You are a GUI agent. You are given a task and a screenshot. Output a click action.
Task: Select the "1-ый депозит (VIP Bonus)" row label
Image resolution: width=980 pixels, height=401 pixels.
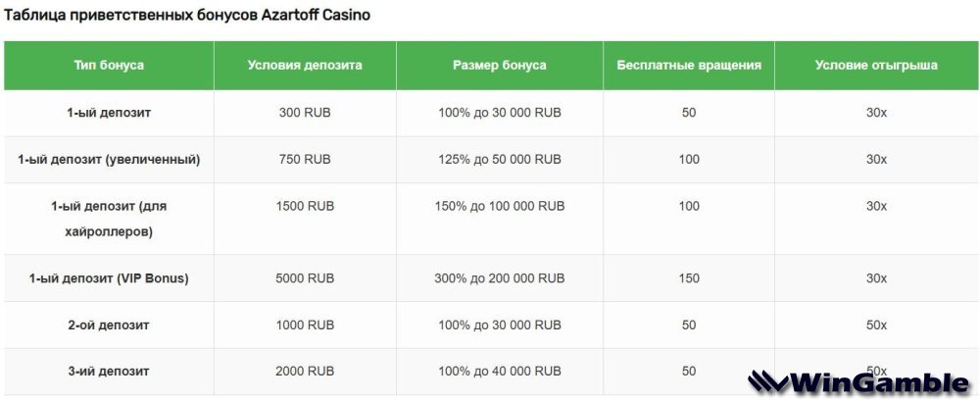(x=109, y=278)
